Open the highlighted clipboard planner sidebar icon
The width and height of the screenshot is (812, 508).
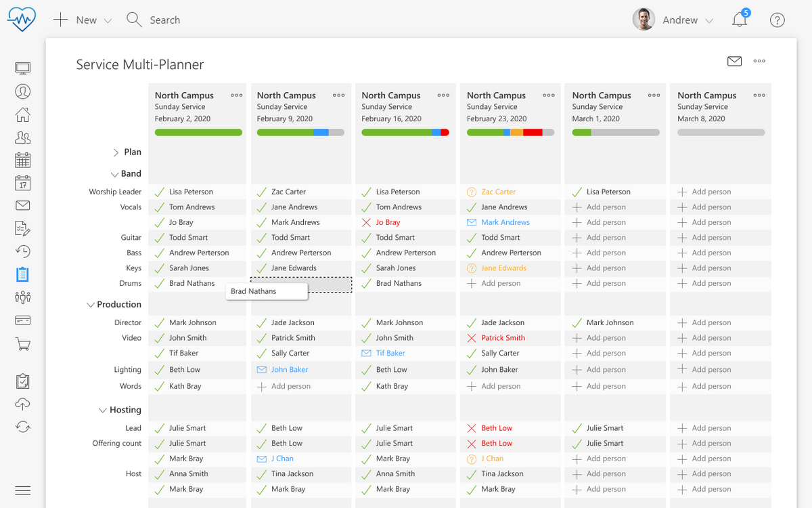click(x=23, y=274)
